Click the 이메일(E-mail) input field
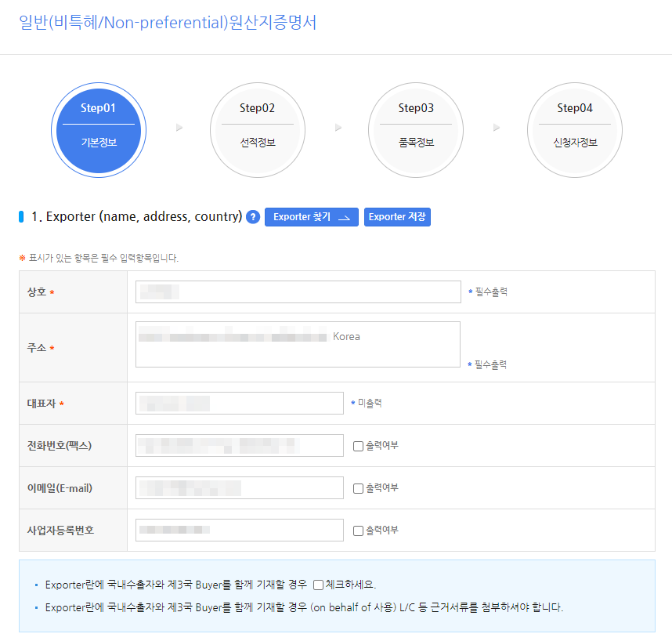Screen dimensions: 672x641 click(240, 488)
